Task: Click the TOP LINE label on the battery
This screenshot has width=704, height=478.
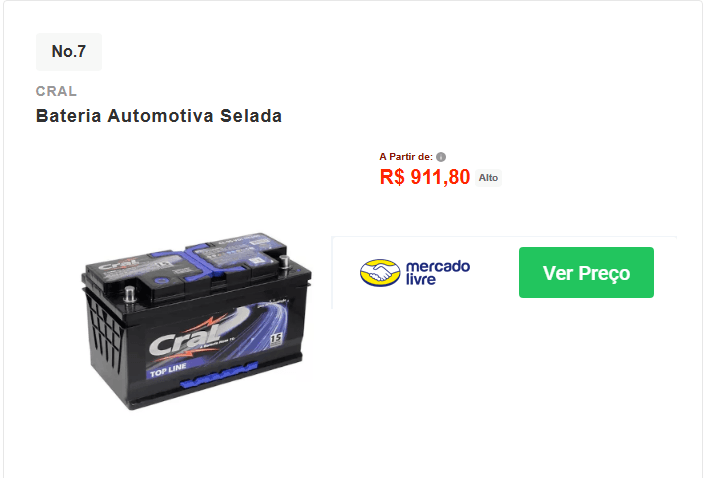Action: coord(168,371)
